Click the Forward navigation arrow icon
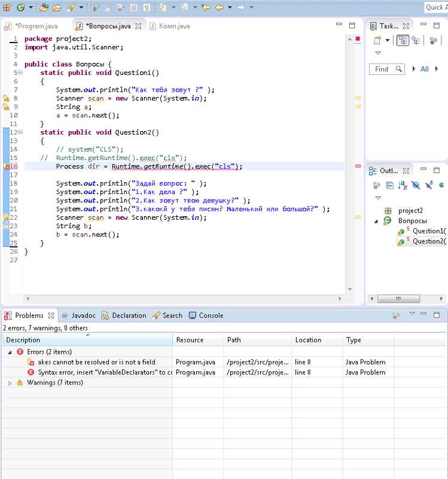Image resolution: width=448 pixels, height=479 pixels. (x=241, y=7)
